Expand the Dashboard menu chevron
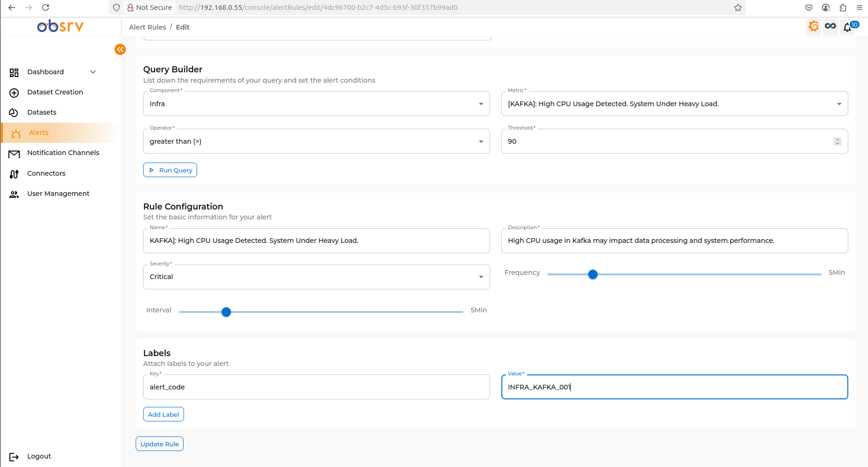 (93, 72)
